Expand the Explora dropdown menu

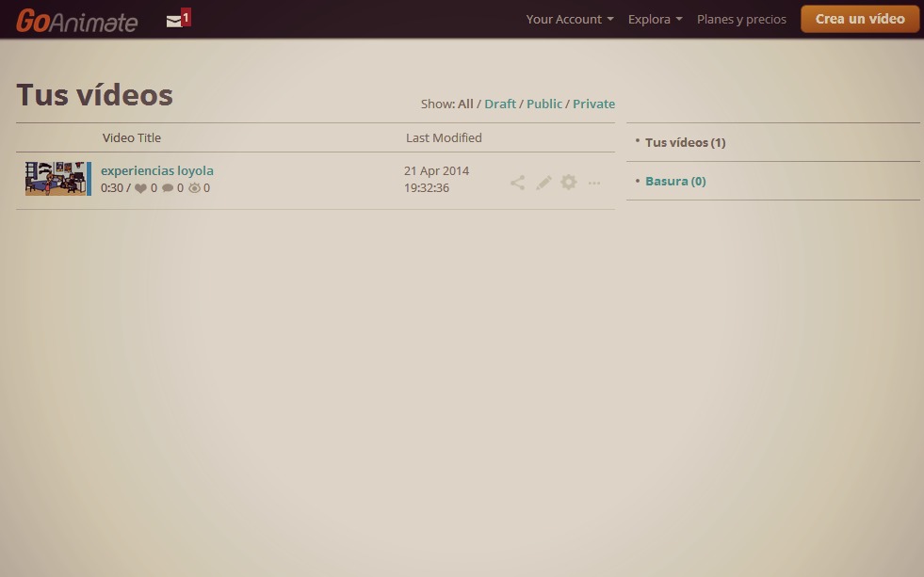(655, 19)
